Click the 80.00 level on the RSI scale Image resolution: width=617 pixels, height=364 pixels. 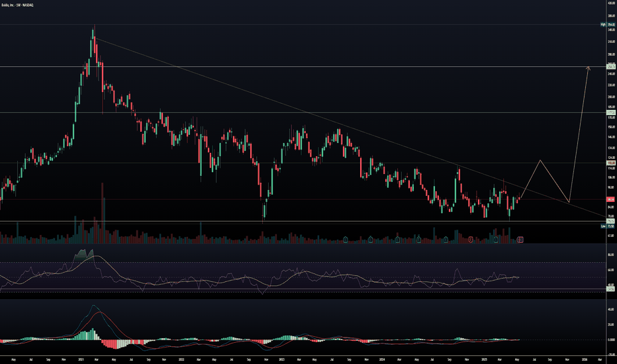612,255
